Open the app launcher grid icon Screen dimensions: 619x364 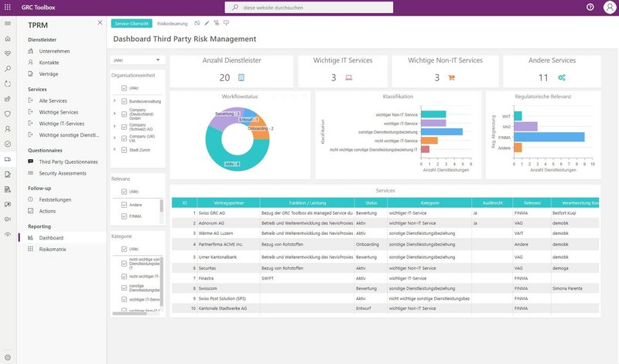(x=7, y=7)
